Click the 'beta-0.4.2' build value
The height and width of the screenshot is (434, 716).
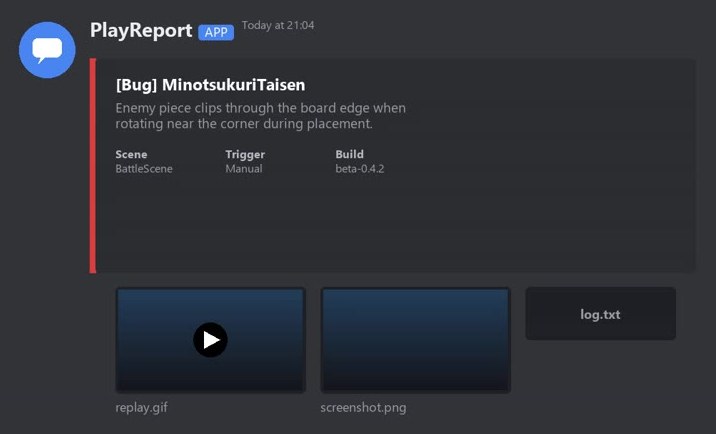[x=360, y=169]
